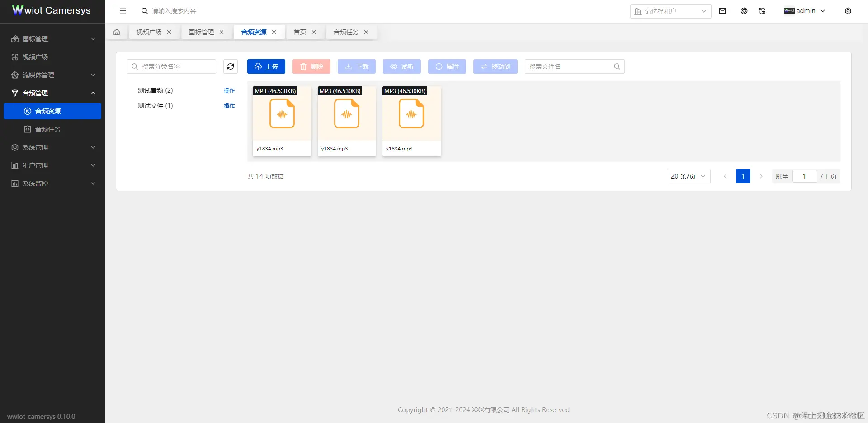This screenshot has height=423, width=868.
Task: Focus the 搜索分类名称 search field
Action: (171, 66)
